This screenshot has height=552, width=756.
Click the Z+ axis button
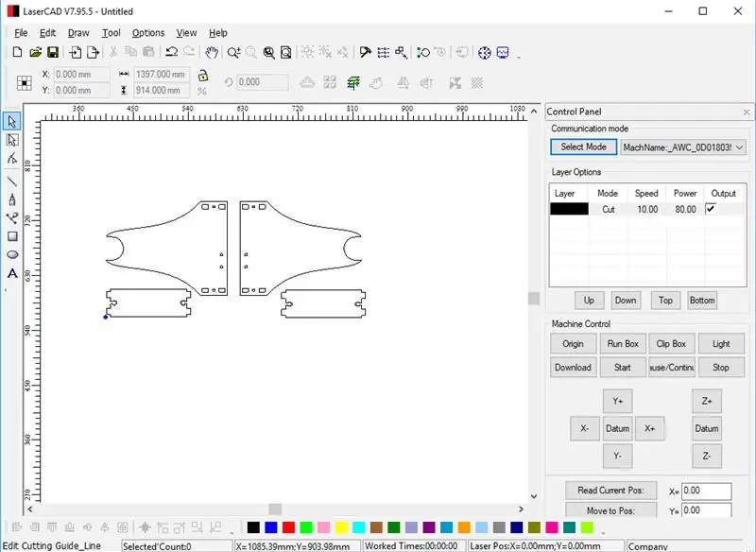707,401
